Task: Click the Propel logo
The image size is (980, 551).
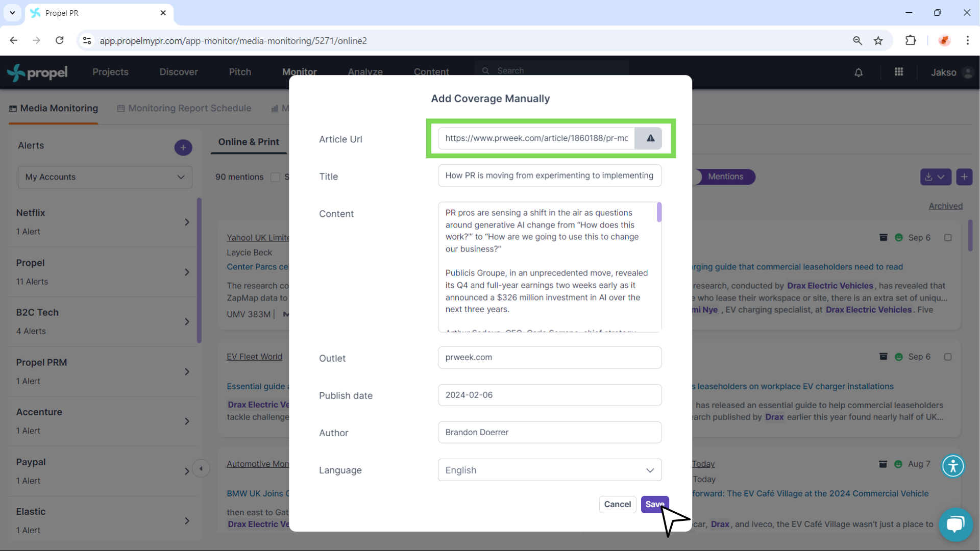Action: (x=37, y=72)
